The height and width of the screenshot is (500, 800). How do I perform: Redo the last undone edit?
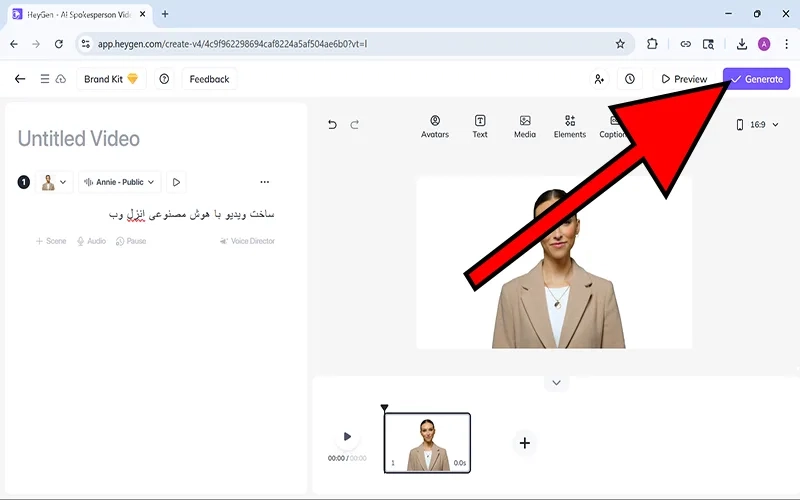tap(355, 124)
